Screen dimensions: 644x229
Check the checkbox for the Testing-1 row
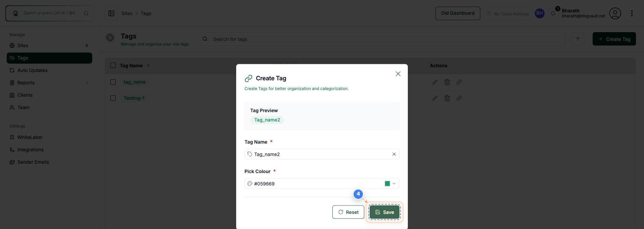click(x=113, y=98)
